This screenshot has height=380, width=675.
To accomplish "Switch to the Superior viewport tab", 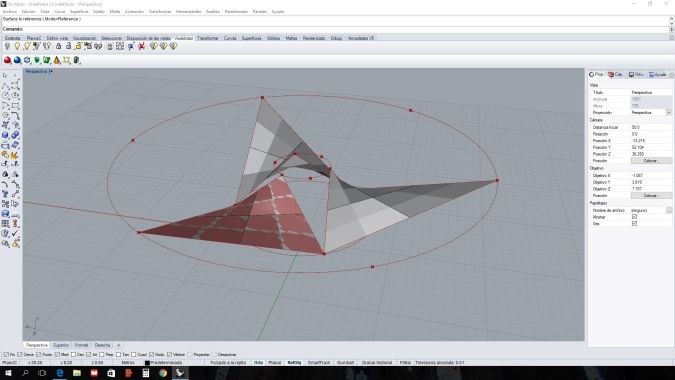I will pyautogui.click(x=61, y=345).
